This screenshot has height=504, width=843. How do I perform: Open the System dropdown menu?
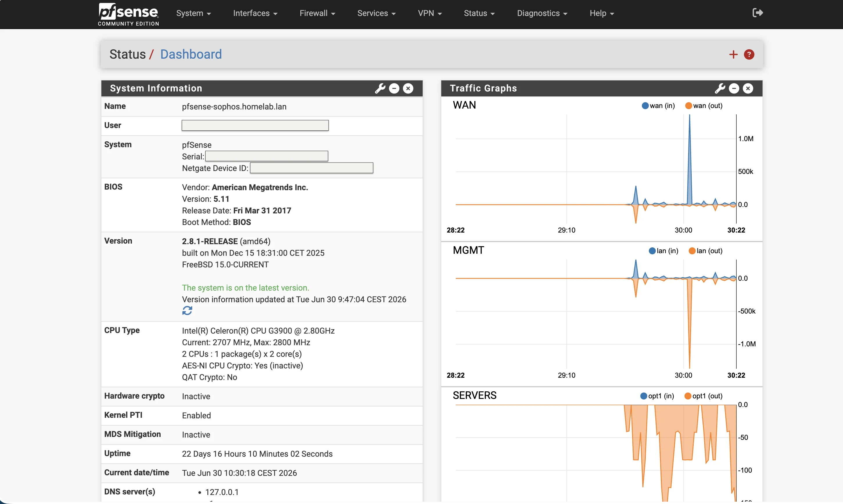pyautogui.click(x=193, y=13)
